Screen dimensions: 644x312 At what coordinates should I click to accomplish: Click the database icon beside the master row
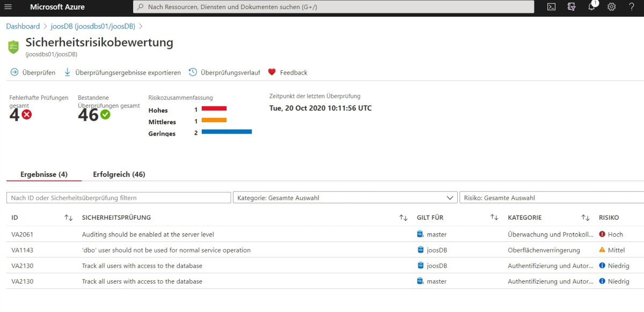pyautogui.click(x=420, y=234)
